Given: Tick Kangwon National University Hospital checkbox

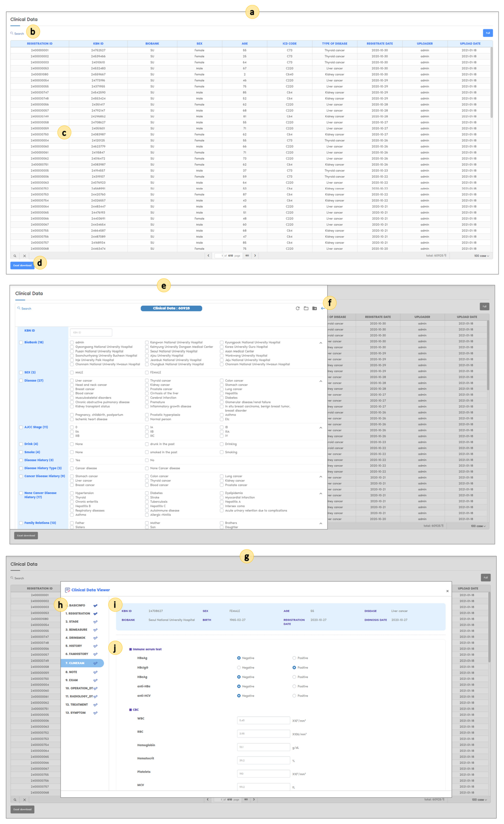Looking at the screenshot, I should [x=147, y=343].
